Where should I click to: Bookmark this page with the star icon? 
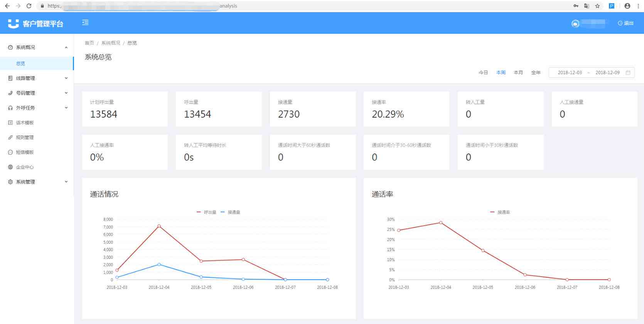click(597, 6)
